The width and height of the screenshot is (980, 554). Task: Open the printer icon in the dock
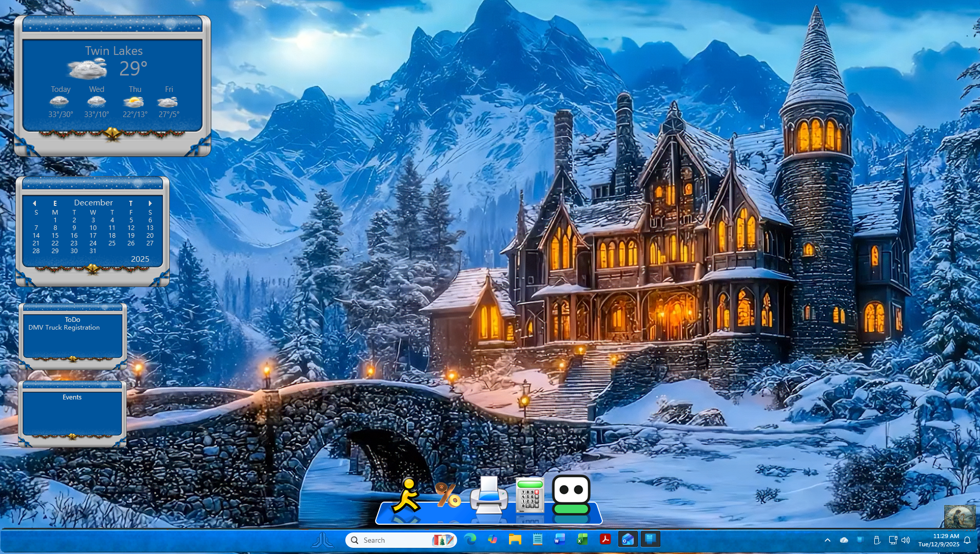487,496
